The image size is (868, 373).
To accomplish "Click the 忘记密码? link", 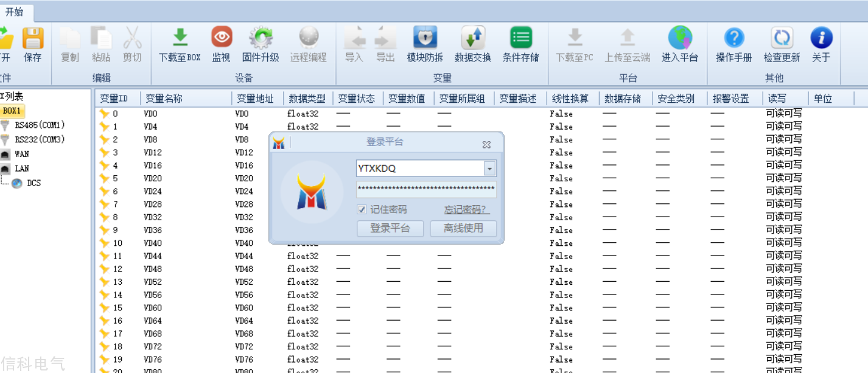I will (466, 209).
